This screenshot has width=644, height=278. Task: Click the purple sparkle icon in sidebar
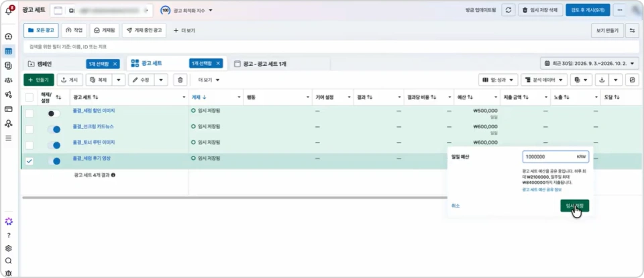tap(8, 221)
